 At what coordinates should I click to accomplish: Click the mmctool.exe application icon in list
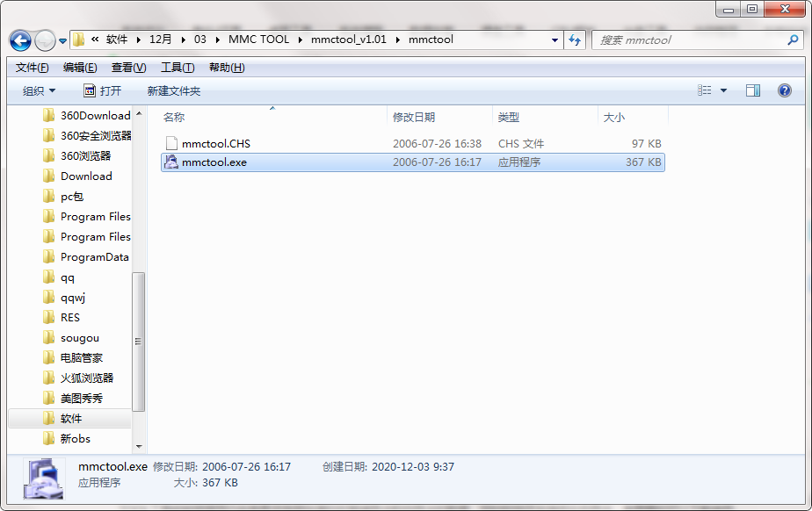pos(171,162)
